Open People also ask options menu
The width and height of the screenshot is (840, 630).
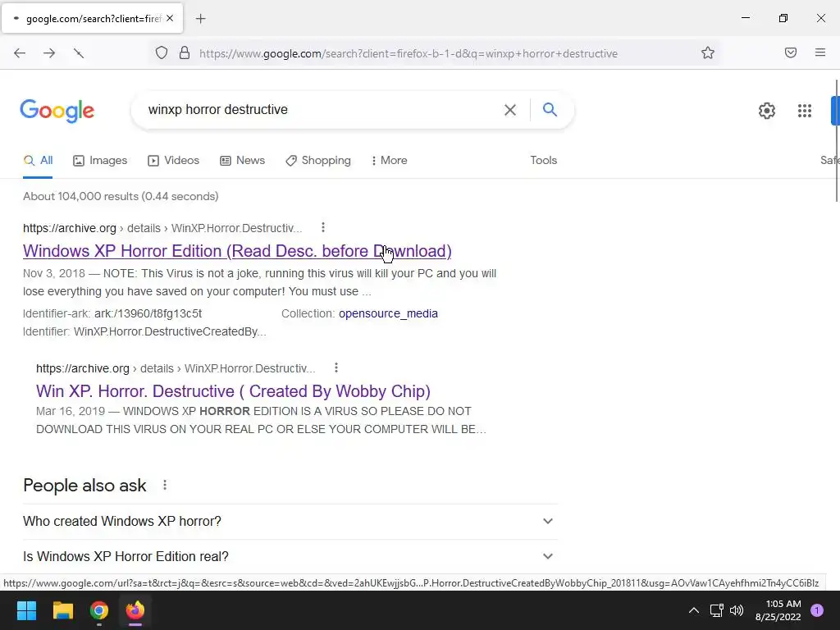point(165,485)
